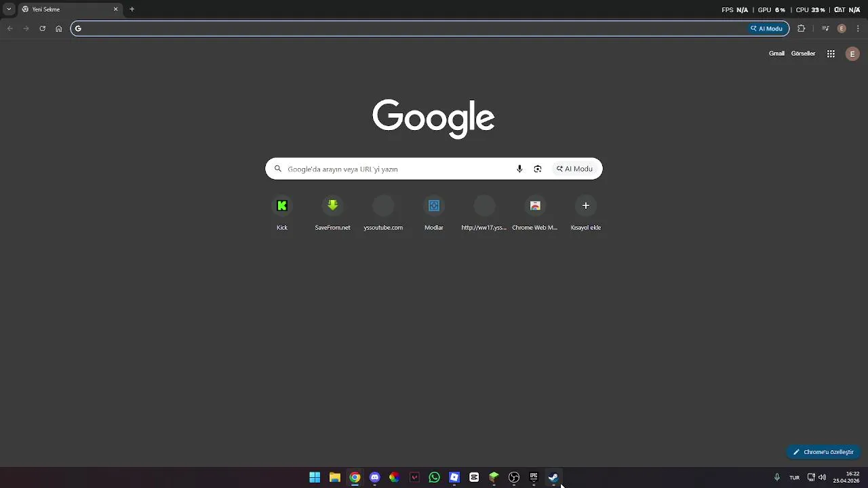Open the Chrome profile avatar in toolbar

pos(842,28)
